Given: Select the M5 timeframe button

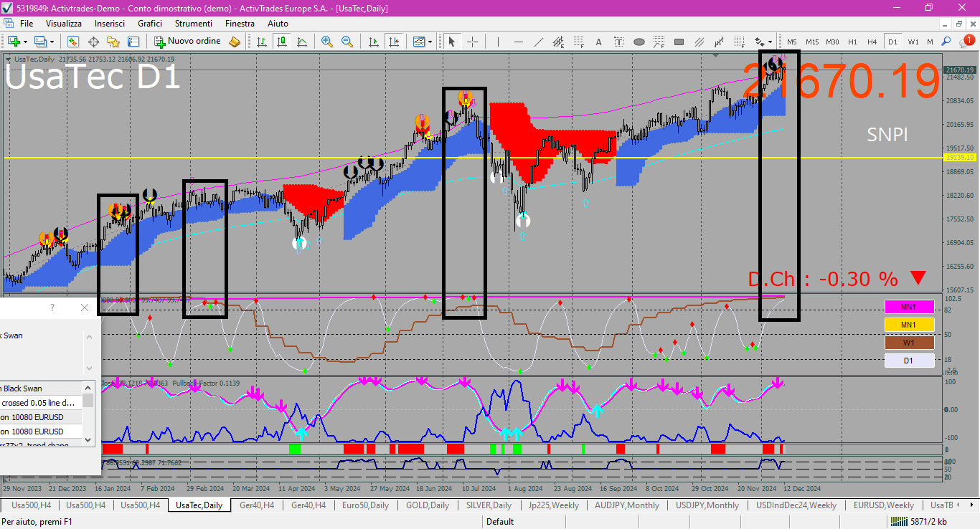Looking at the screenshot, I should (792, 42).
